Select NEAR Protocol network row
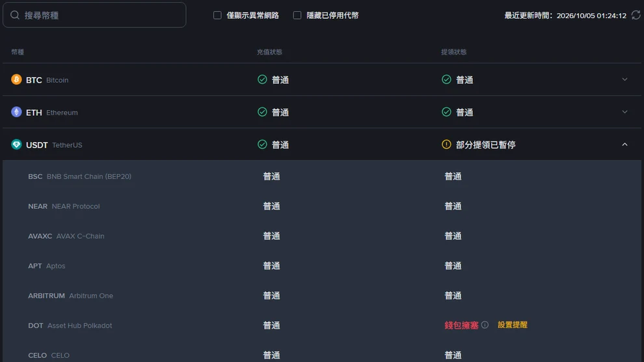The width and height of the screenshot is (644, 362). (322, 206)
